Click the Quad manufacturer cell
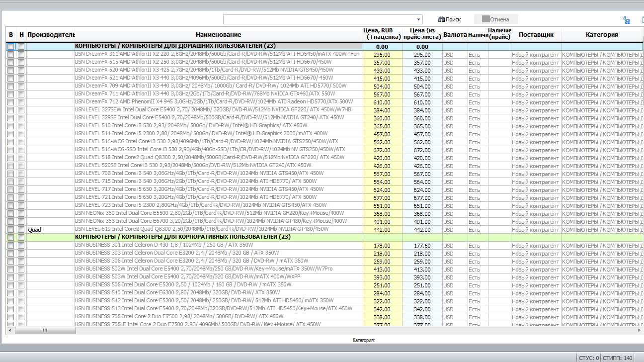Image resolution: width=644 pixels, height=362 pixels. (50, 230)
